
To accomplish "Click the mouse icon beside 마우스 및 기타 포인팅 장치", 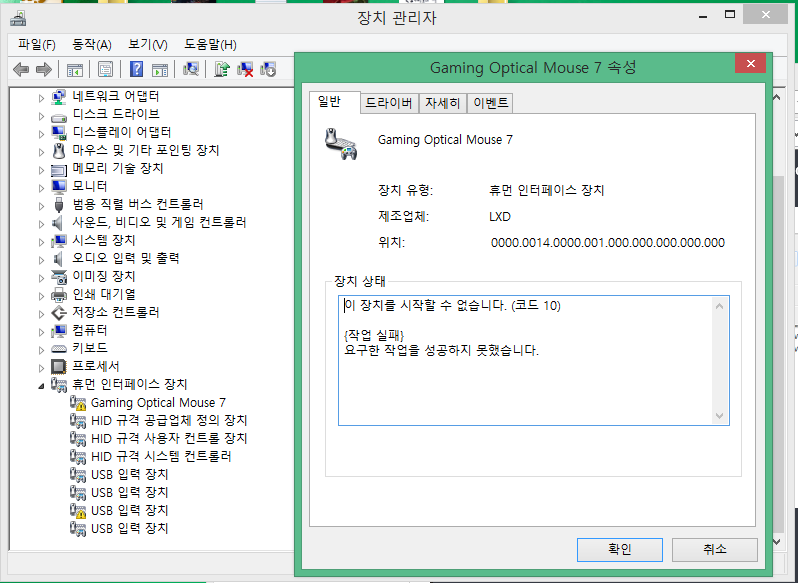I will (x=59, y=151).
